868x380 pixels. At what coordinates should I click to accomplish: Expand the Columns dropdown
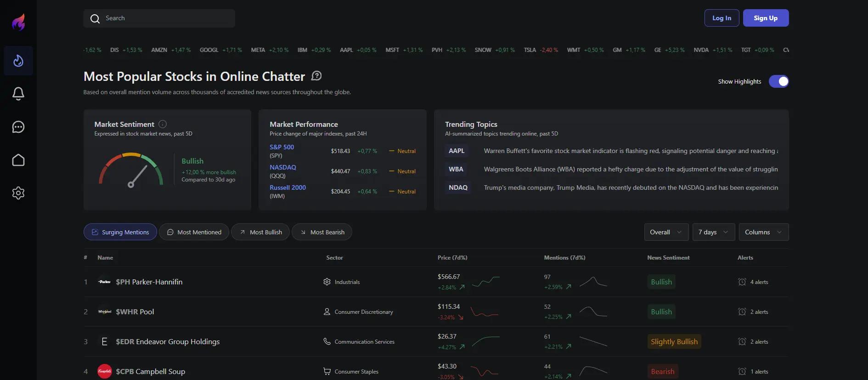pyautogui.click(x=764, y=232)
